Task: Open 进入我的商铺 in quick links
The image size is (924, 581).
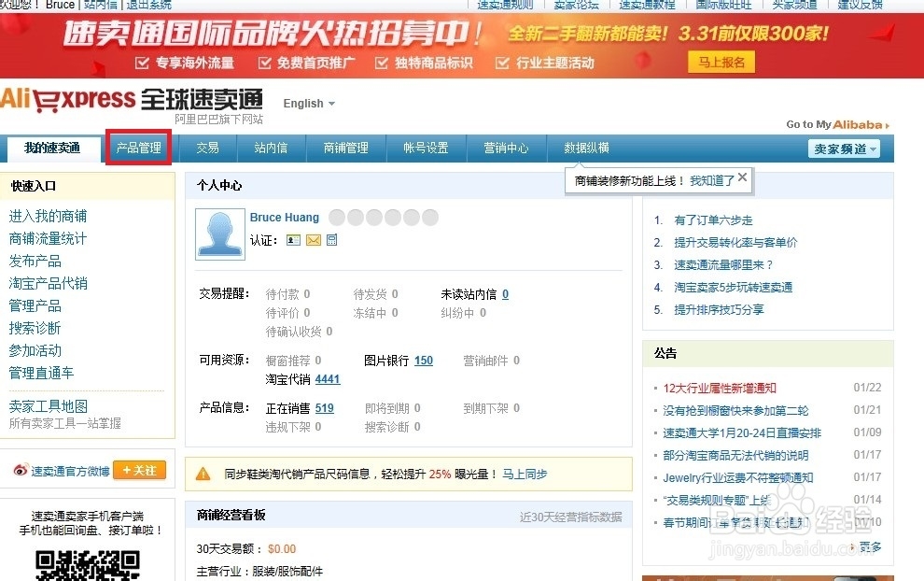Action: click(x=48, y=216)
